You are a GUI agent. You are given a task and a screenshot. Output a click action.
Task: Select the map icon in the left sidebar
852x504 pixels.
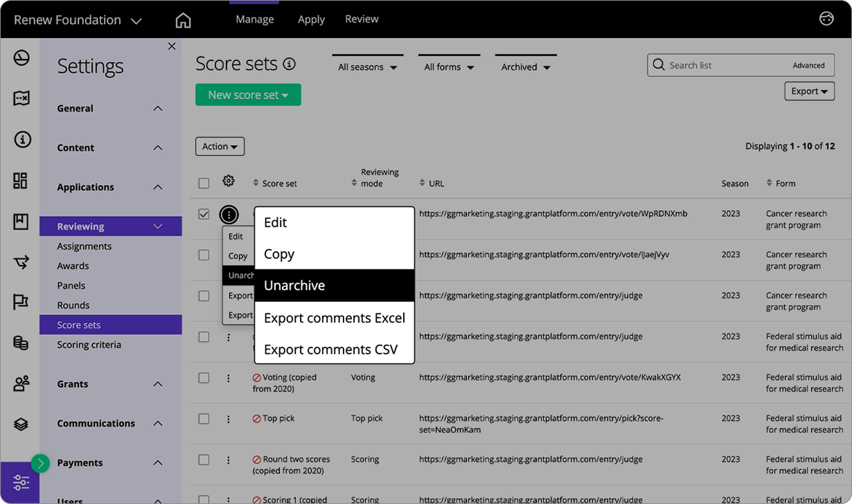click(x=21, y=98)
